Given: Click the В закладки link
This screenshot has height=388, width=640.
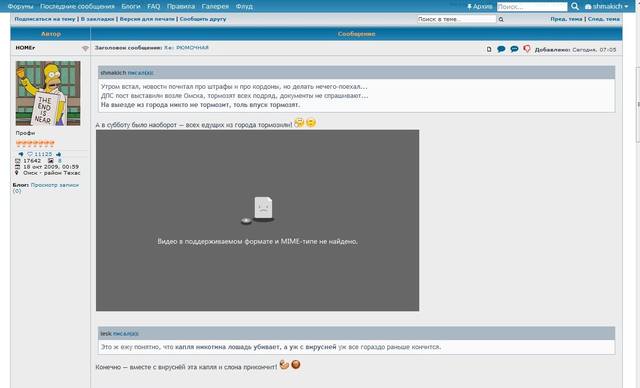Looking at the screenshot, I should 97,19.
